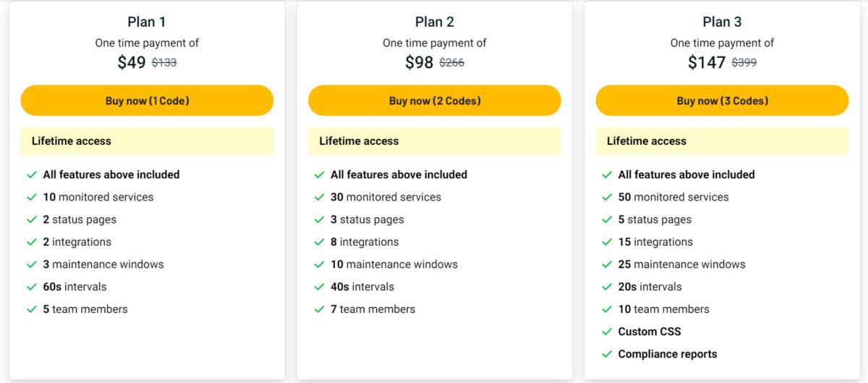Click Buy now (1 Code) button
The height and width of the screenshot is (383, 868).
147,101
